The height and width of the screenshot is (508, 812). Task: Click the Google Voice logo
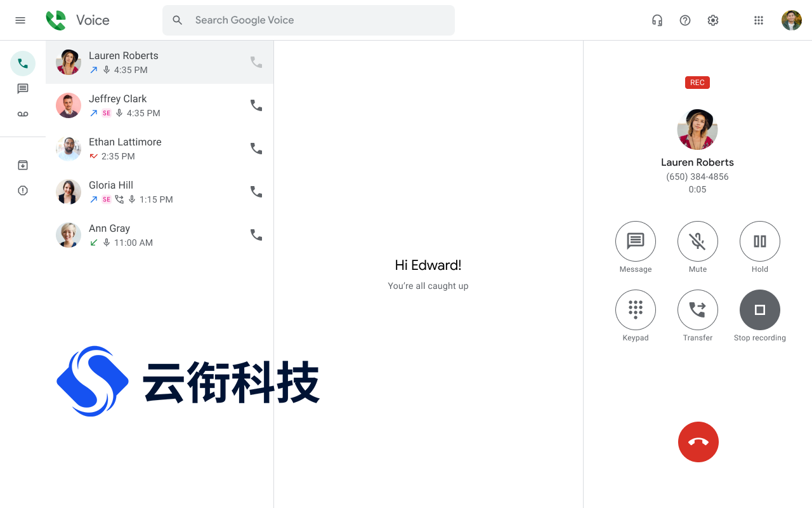56,20
